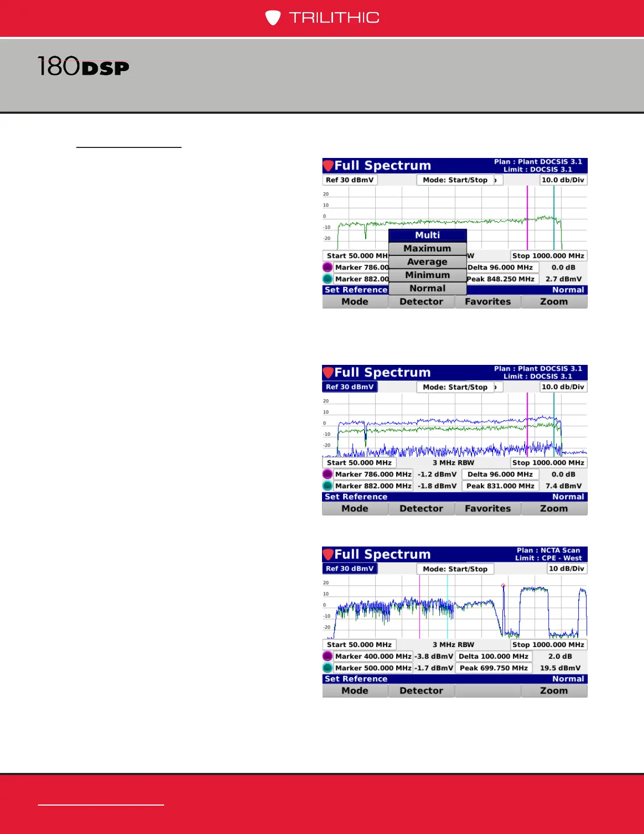Image resolution: width=644 pixels, height=834 pixels.
Task: Choose Minimum from the Detector menu
Action: (428, 275)
